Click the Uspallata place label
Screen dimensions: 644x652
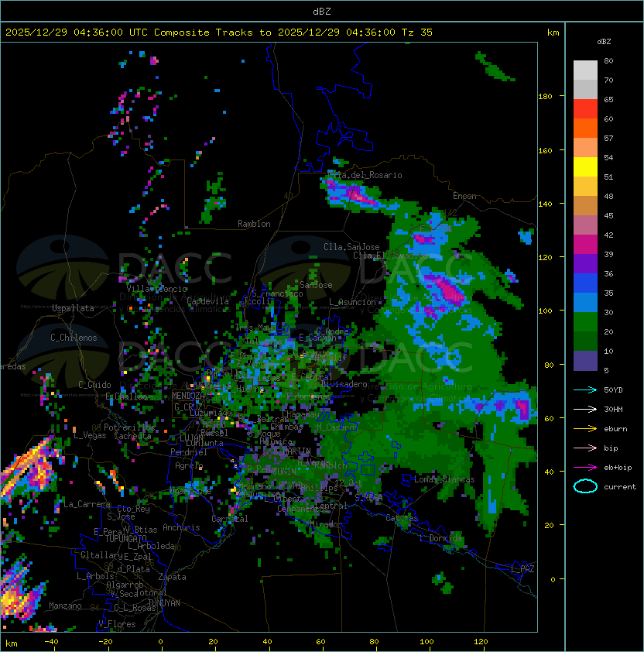pos(73,308)
